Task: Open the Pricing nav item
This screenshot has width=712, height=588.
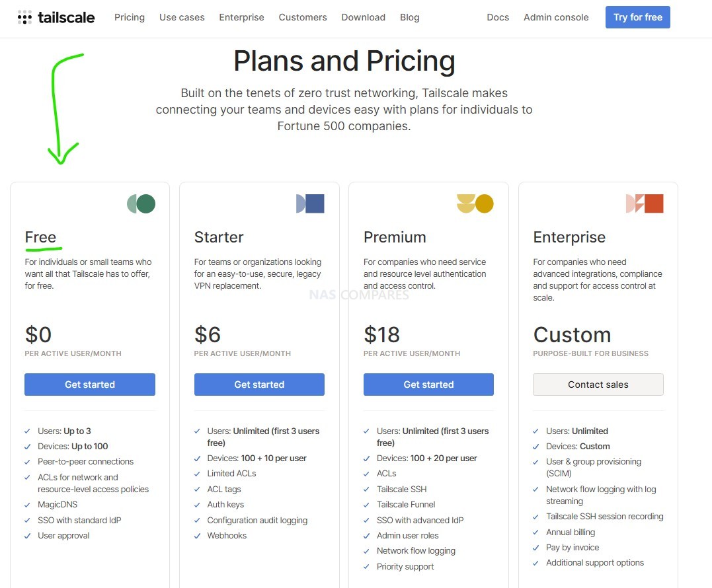Action: point(130,17)
